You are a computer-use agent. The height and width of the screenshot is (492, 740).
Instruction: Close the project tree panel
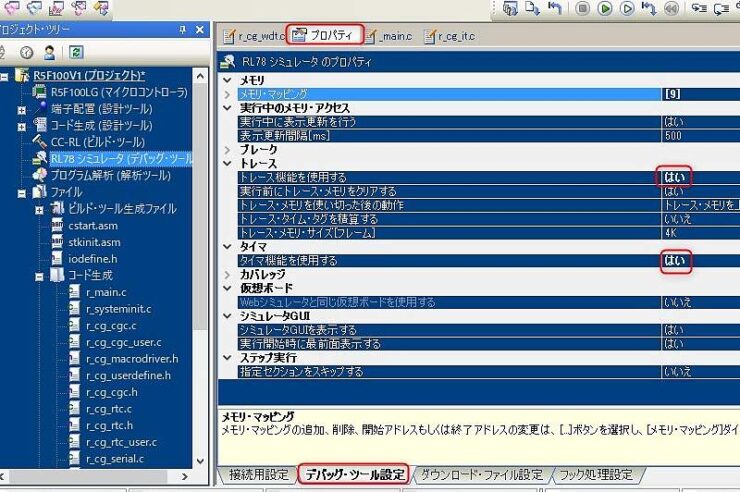(201, 31)
